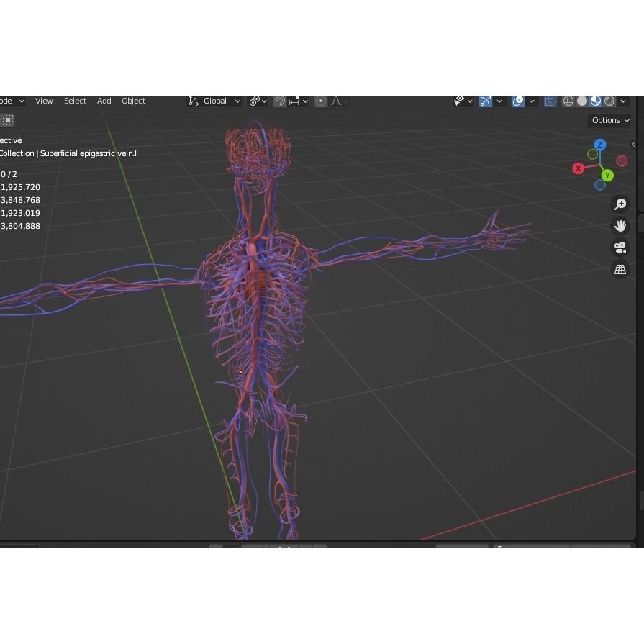This screenshot has height=644, width=644.
Task: Open the Options dropdown at top right
Action: pos(609,120)
